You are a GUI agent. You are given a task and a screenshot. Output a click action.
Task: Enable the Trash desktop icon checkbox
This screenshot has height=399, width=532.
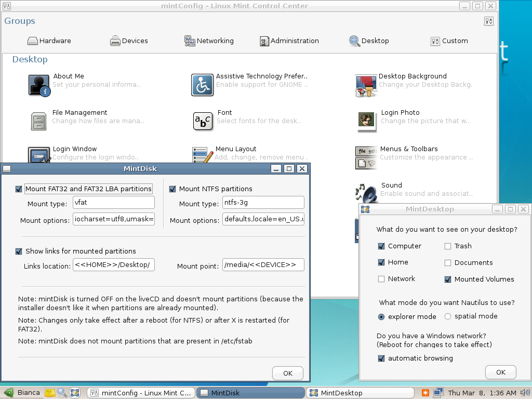tap(448, 246)
